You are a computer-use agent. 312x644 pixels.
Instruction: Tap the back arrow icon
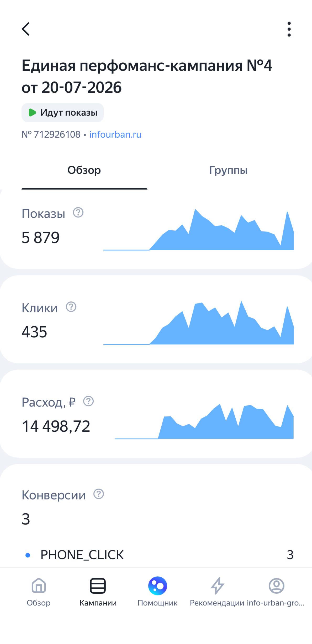coord(26,29)
